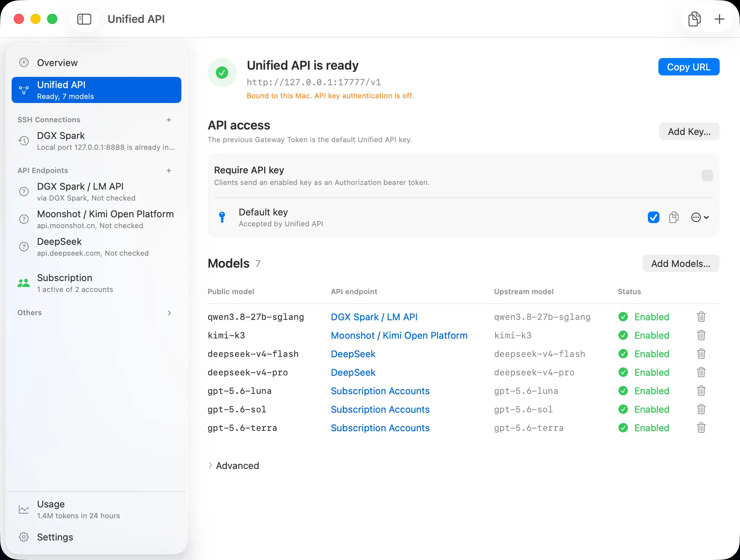The image size is (740, 560).
Task: Delete the qwen3.8-27b-sglang model row
Action: pos(701,317)
